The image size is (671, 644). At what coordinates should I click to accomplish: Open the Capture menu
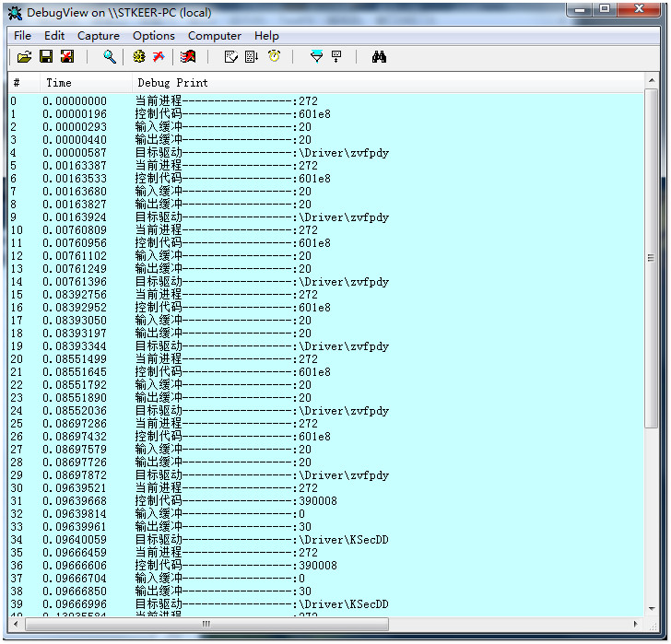point(98,36)
